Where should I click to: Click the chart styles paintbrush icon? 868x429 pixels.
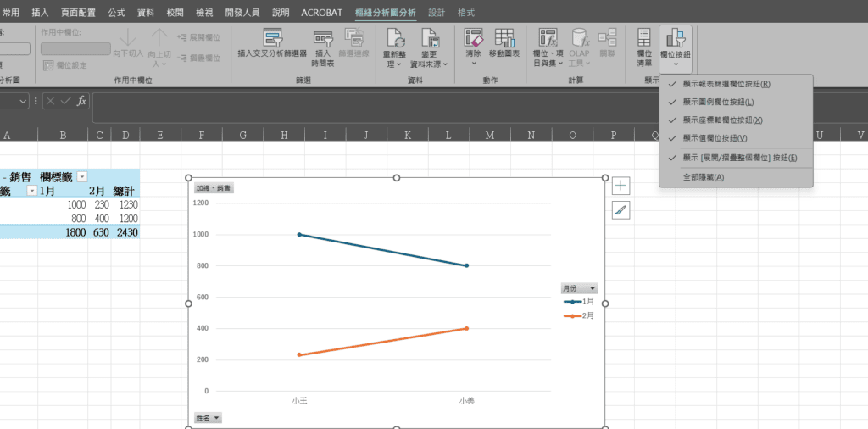pos(620,210)
